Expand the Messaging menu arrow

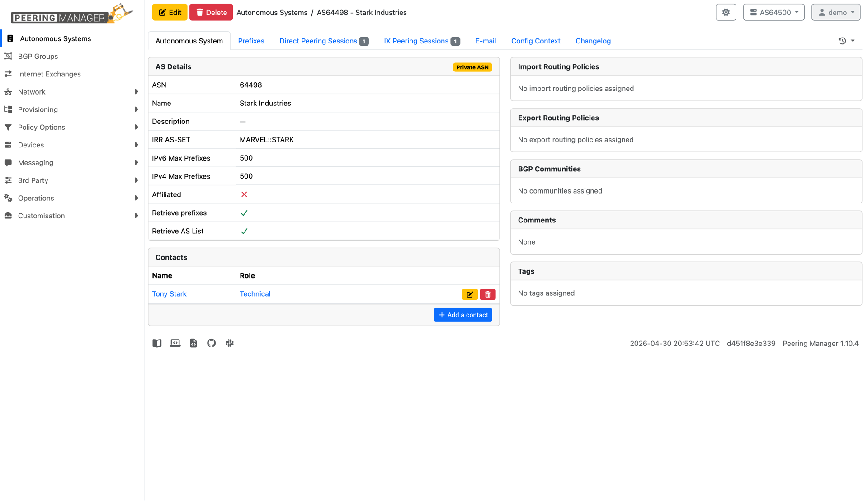click(x=137, y=163)
